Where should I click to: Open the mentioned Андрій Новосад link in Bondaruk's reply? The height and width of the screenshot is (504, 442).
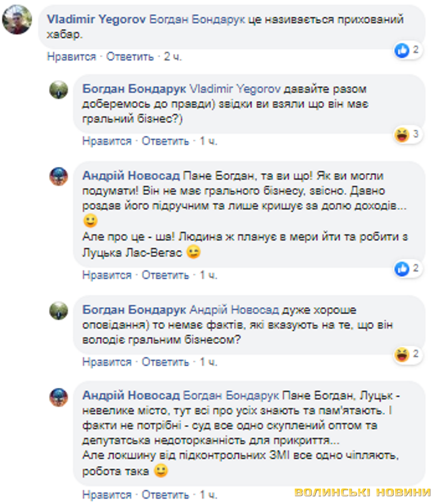pyautogui.click(x=234, y=310)
